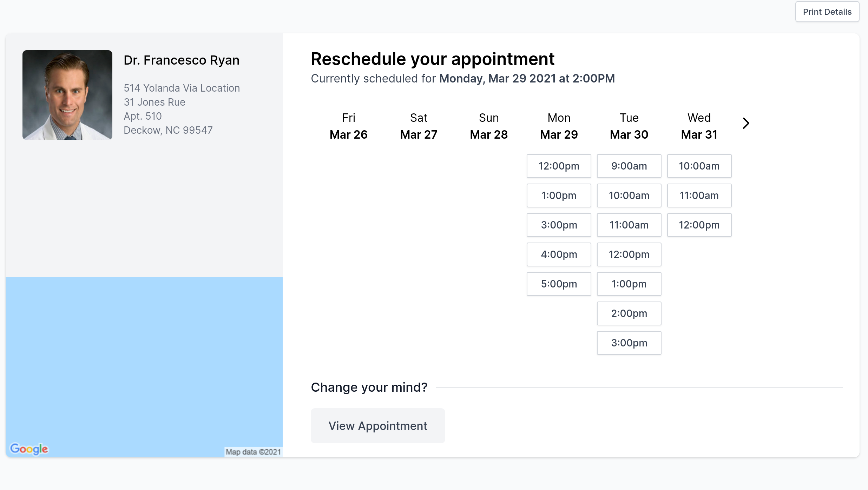
Task: Click the Fri Mar 26 date header
Action: (349, 126)
